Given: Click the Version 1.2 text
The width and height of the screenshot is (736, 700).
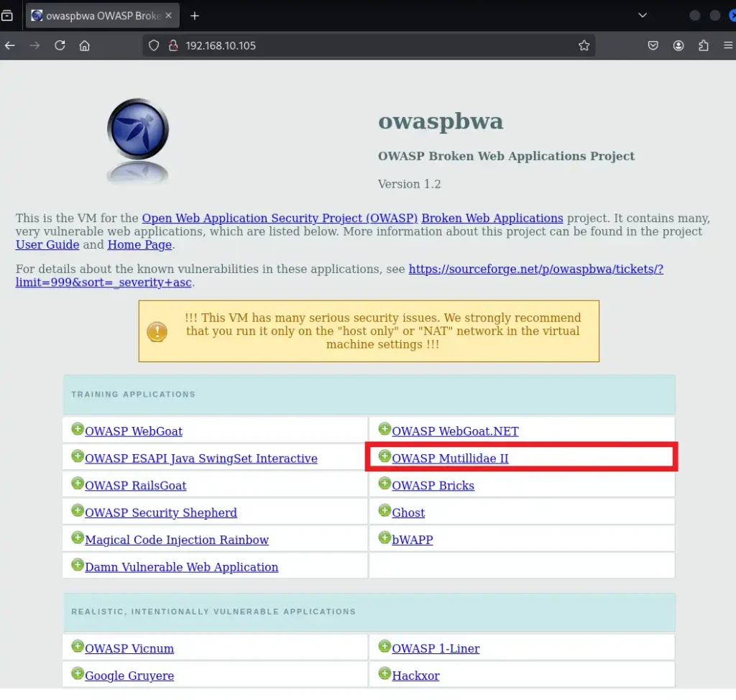Looking at the screenshot, I should click(x=409, y=184).
